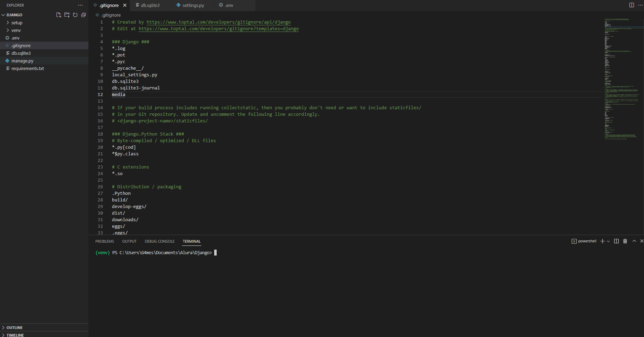Click the .env gear file icon in the explorer

[7, 38]
